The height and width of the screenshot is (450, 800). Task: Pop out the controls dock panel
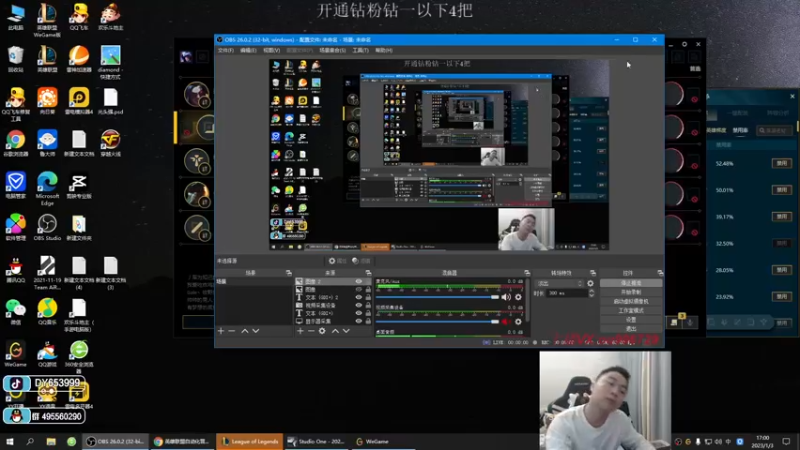point(660,273)
